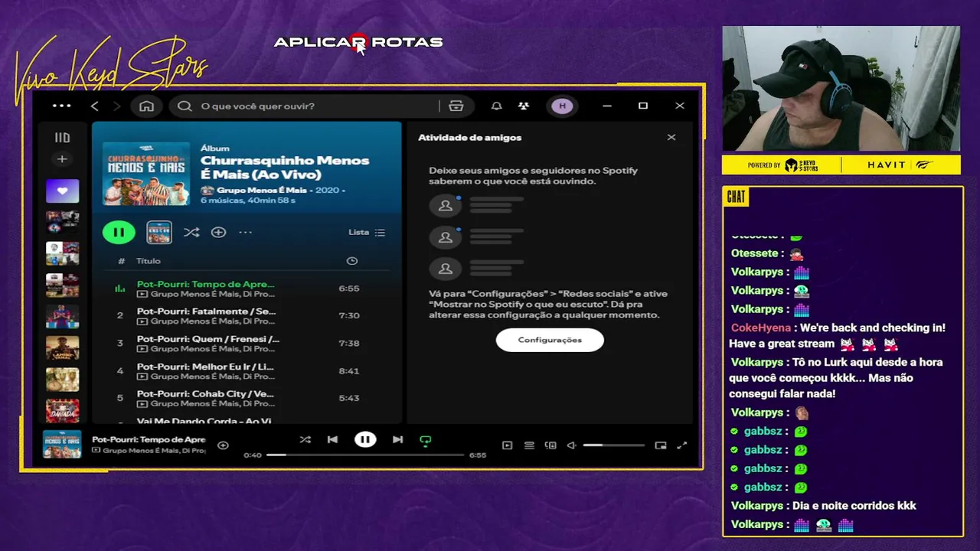This screenshot has height=551, width=980.
Task: Open the notifications bell
Action: point(497,106)
